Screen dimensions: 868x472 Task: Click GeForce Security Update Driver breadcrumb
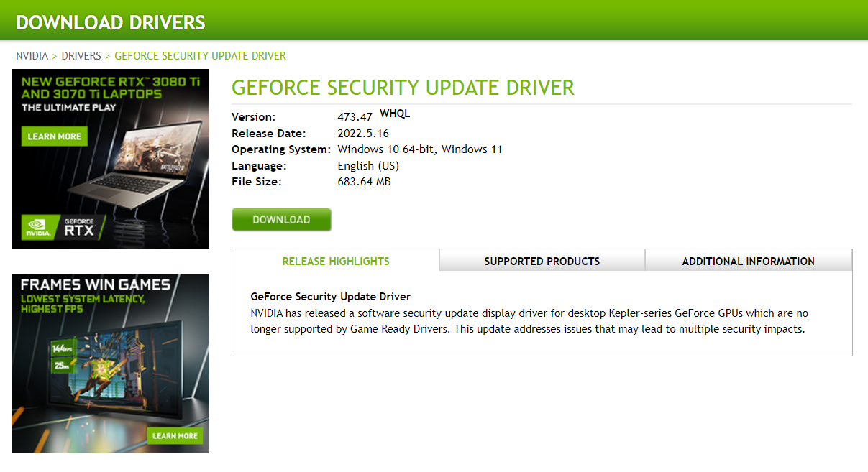tap(200, 56)
